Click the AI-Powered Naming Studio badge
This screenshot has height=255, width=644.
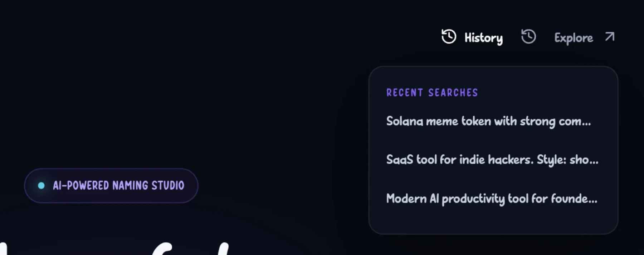coord(111,186)
